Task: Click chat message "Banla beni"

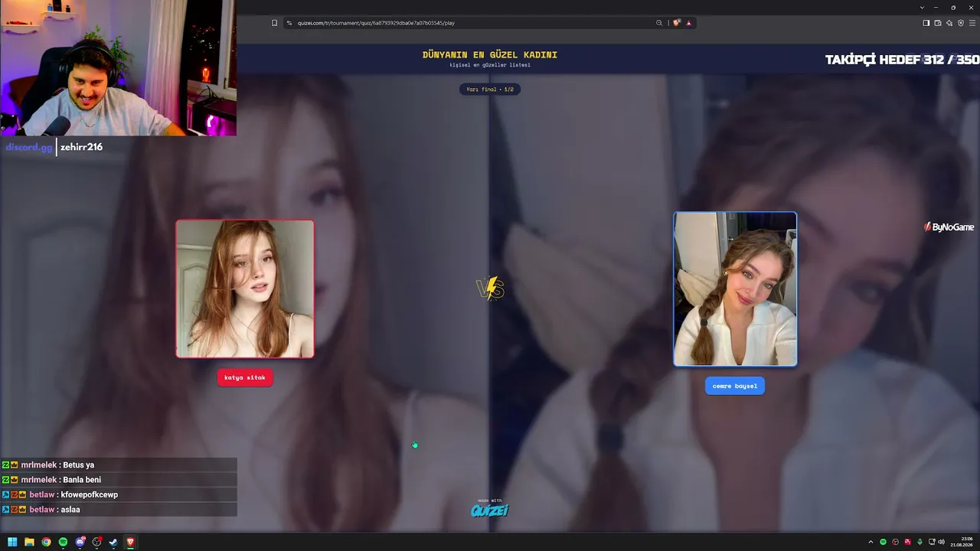Action: (x=82, y=480)
